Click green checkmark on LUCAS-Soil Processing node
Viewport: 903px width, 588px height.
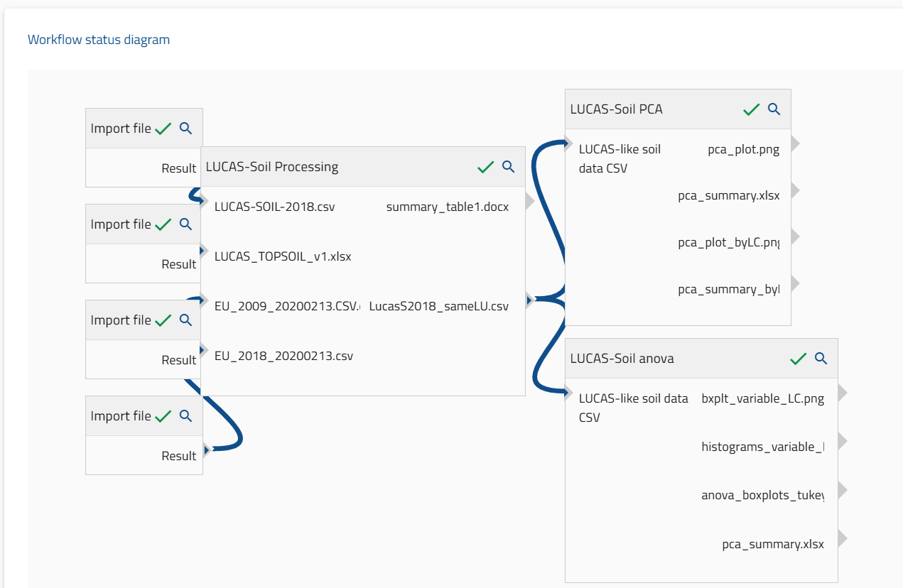pos(485,168)
